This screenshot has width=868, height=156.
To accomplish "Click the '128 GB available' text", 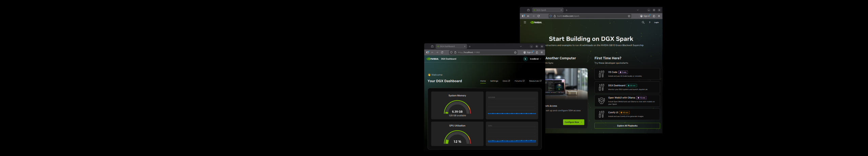I will (457, 116).
